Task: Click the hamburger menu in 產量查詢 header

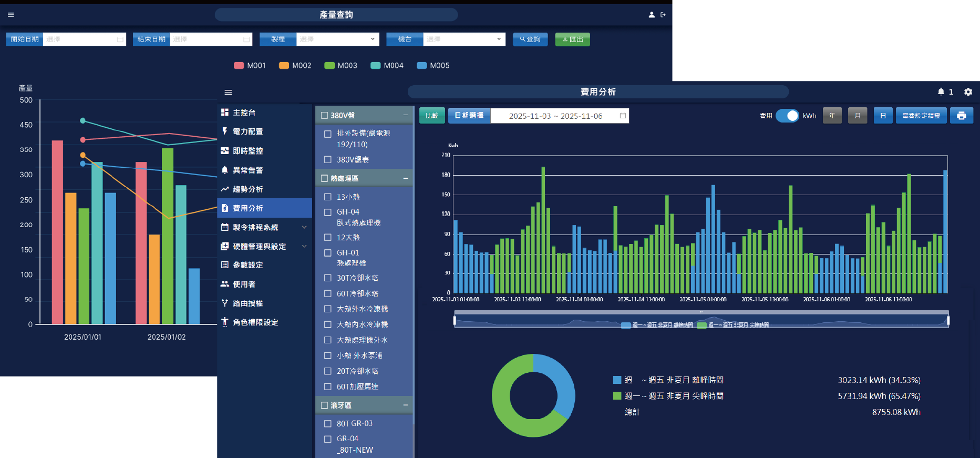Action: tap(11, 15)
